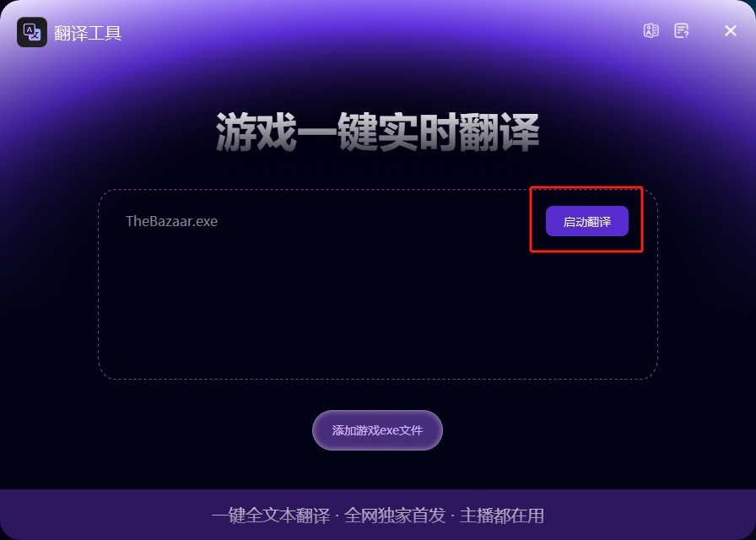Click 全网独家首发 in the footer banner
Screen dimensions: 756x540
[x=394, y=516]
